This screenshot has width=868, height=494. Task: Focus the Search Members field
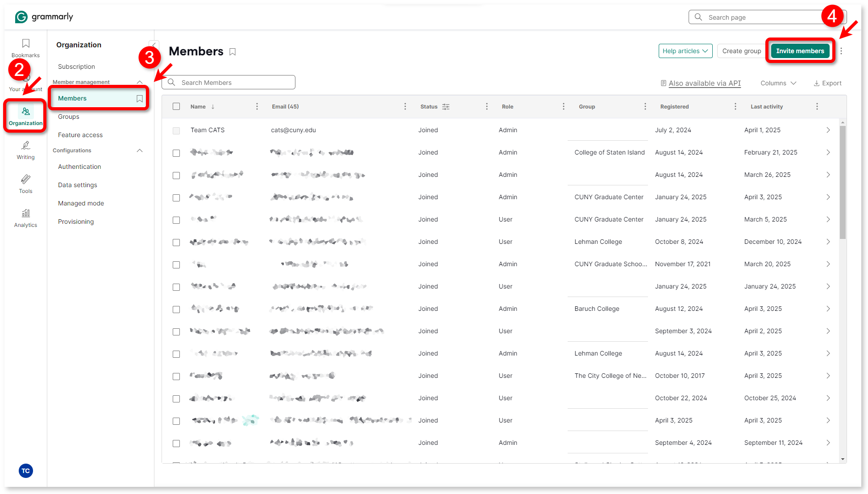(x=228, y=83)
